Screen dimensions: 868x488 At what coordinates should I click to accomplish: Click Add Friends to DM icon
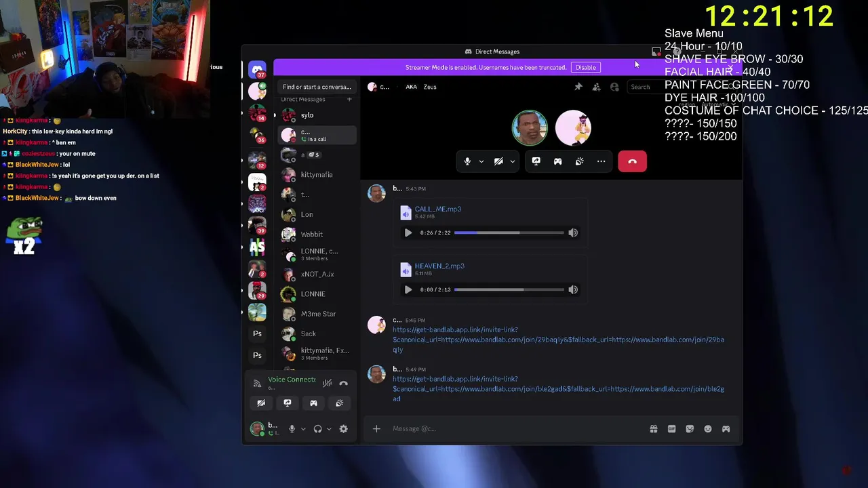596,87
